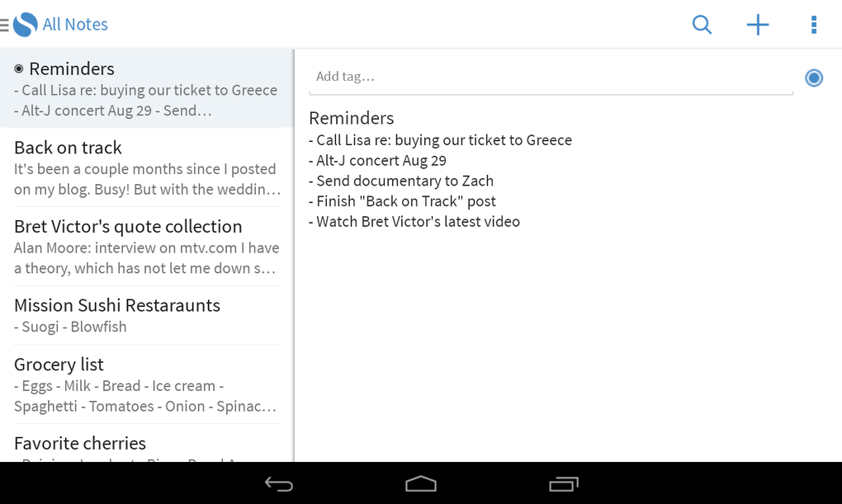Click the All Notes header
Screen dimensions: 842x504
coord(75,24)
